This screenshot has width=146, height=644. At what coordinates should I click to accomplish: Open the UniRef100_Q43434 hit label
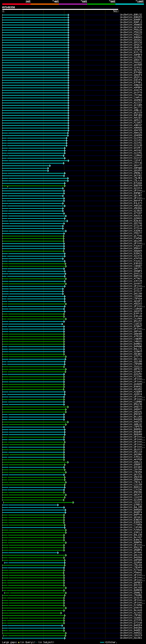(x=131, y=27)
